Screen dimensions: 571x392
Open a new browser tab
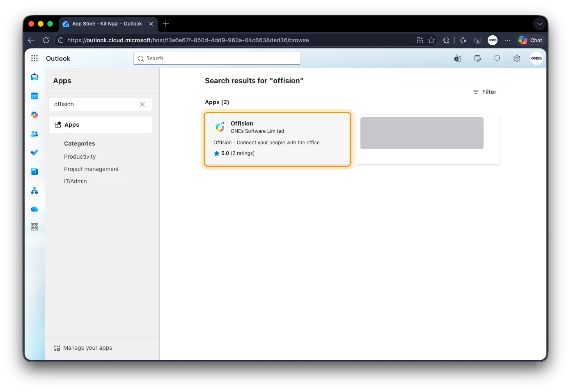pos(166,24)
